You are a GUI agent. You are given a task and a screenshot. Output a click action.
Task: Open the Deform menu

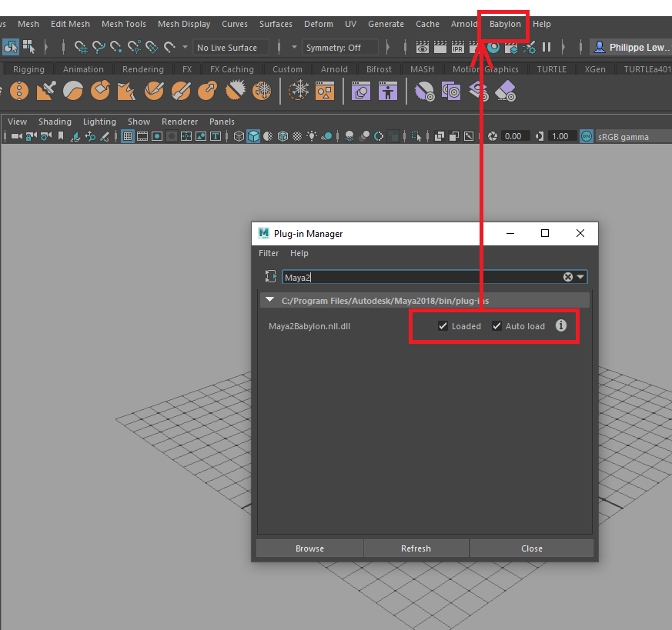point(319,24)
